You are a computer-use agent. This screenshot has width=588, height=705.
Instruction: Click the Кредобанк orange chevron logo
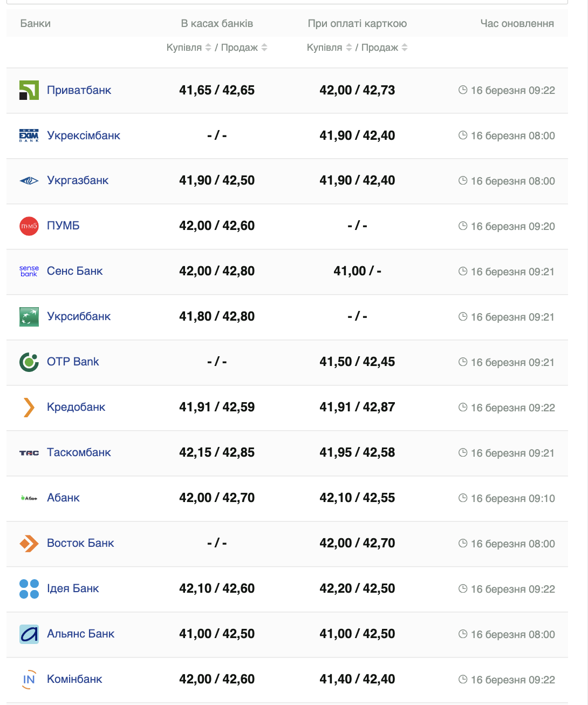29,408
